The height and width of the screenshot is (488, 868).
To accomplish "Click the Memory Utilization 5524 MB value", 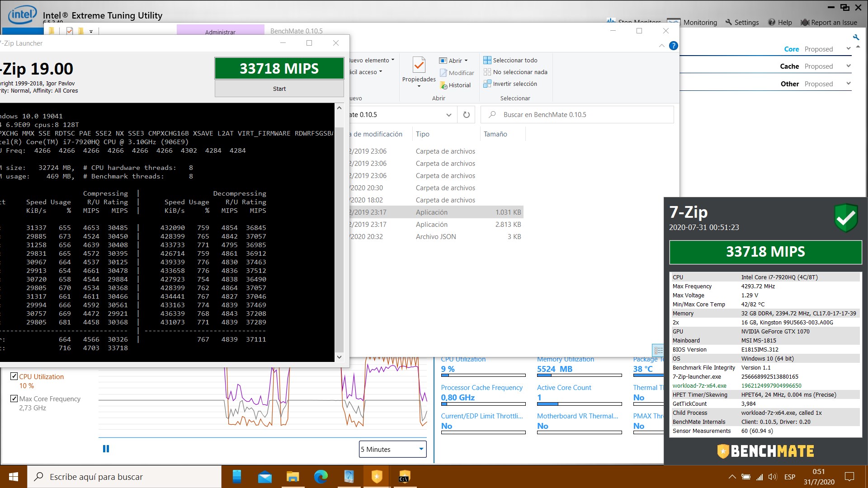I will [555, 369].
